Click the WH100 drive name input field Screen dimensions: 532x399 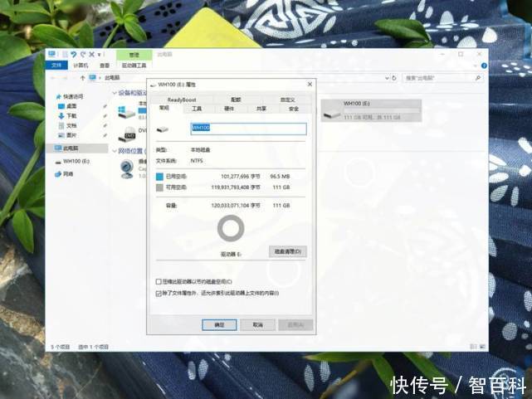[248, 129]
